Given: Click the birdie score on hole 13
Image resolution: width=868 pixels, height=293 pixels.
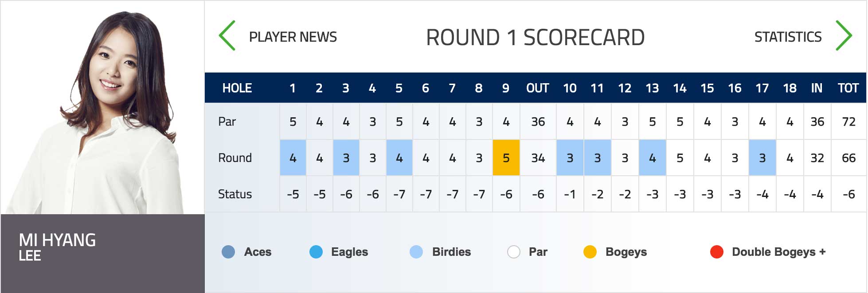Looking at the screenshot, I should coord(653,158).
